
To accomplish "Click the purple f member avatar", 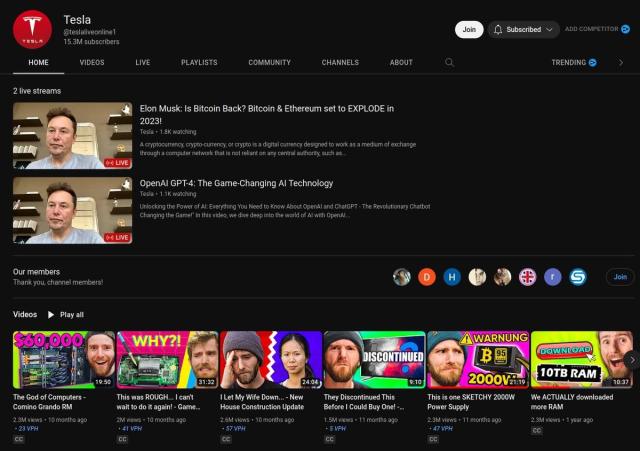I will [x=552, y=277].
